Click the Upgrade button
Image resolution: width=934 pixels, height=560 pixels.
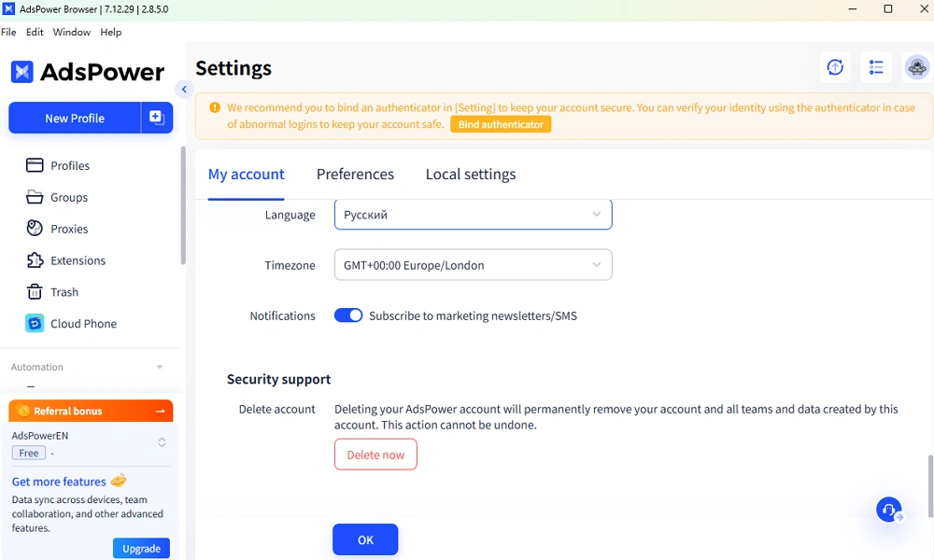pyautogui.click(x=141, y=548)
